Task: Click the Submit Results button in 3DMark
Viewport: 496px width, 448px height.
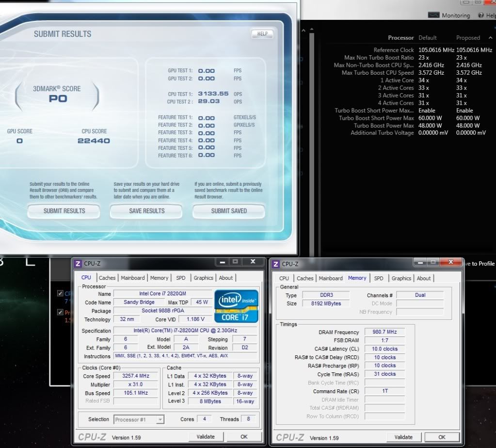Action: 64,211
